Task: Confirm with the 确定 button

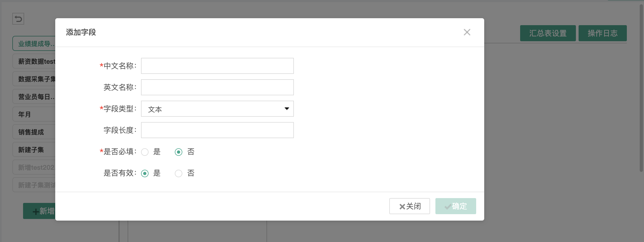Action: coord(456,206)
